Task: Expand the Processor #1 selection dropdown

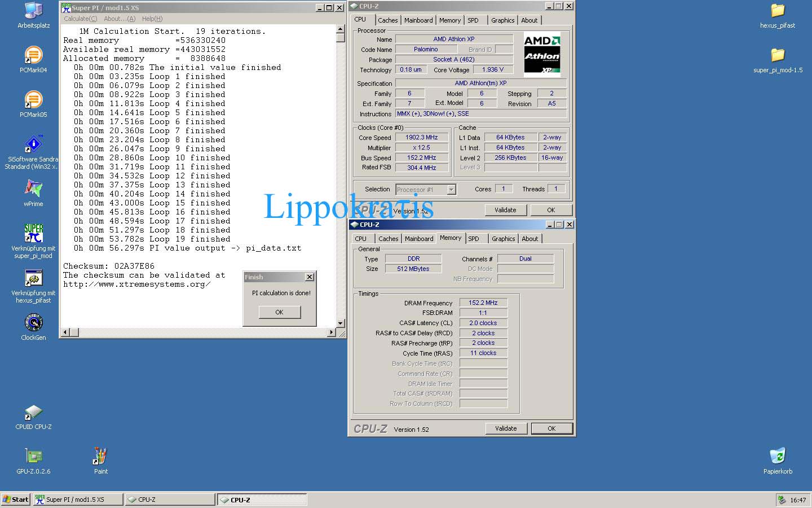Action: [451, 190]
